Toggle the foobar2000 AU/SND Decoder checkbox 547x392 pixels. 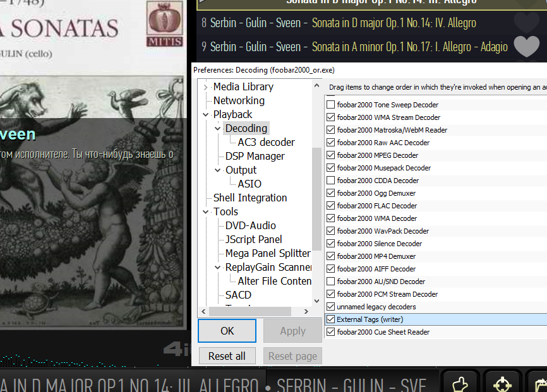pyautogui.click(x=330, y=282)
